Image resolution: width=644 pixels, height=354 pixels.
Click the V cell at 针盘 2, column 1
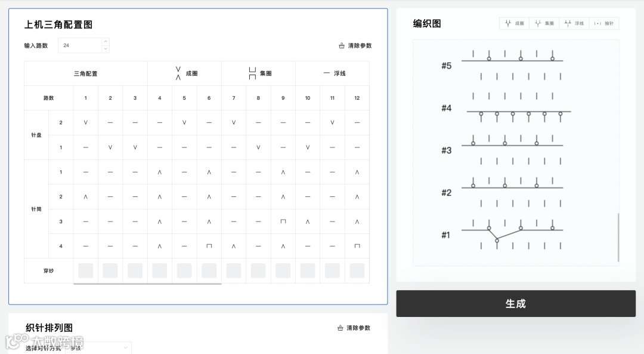[85, 122]
